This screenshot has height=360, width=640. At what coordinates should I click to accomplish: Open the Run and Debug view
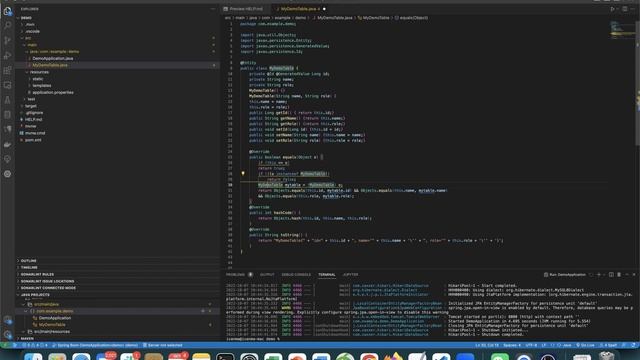7,55
